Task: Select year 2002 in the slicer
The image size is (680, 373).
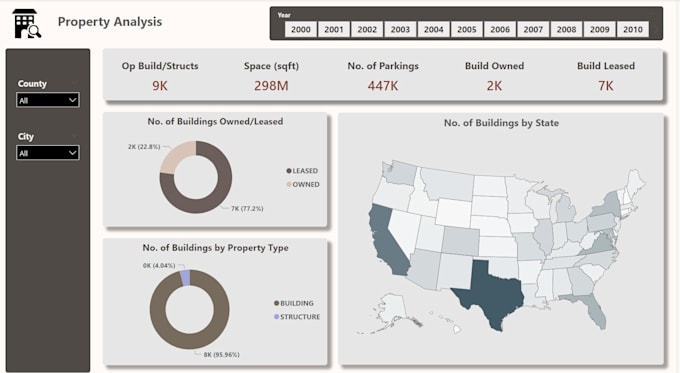Action: click(x=367, y=29)
